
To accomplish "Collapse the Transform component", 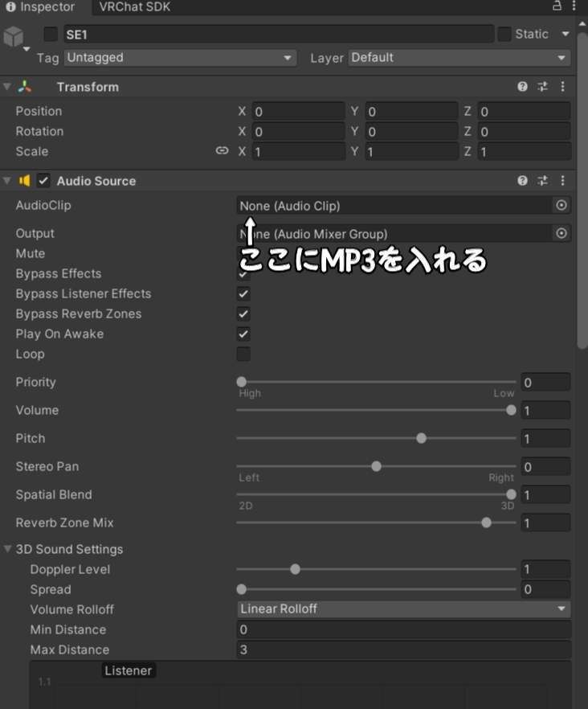I will (x=7, y=86).
